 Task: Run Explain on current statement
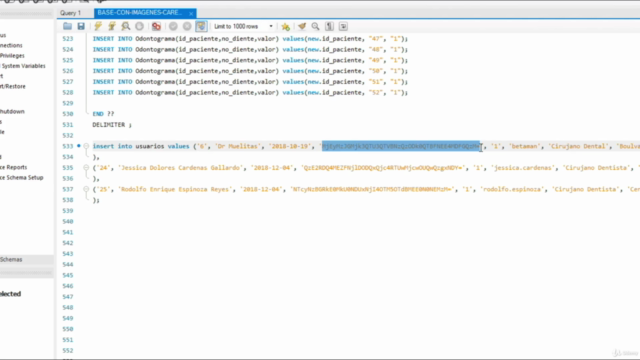coord(126,27)
